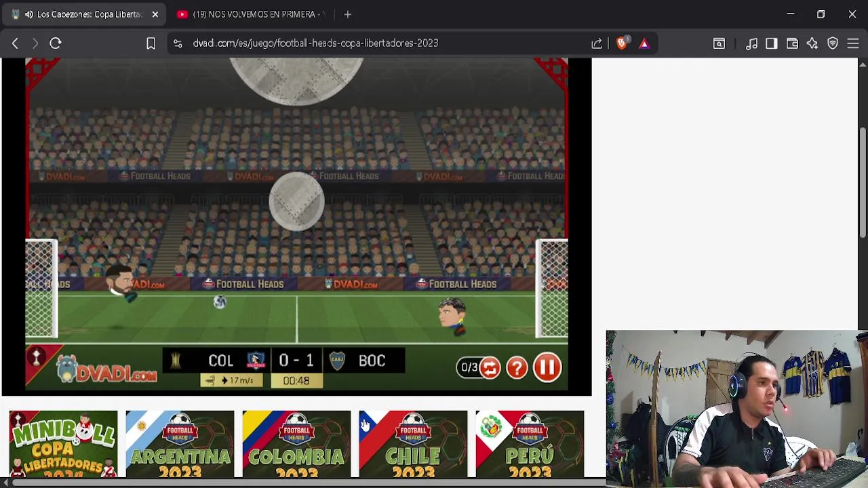Minimize the browser window
Viewport: 868px width, 488px height.
point(790,14)
